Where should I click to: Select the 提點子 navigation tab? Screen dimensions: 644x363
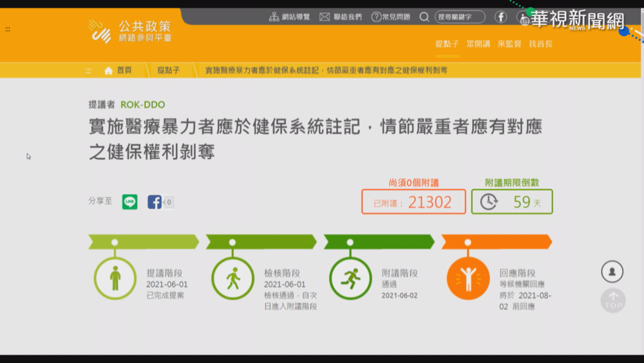click(x=448, y=44)
